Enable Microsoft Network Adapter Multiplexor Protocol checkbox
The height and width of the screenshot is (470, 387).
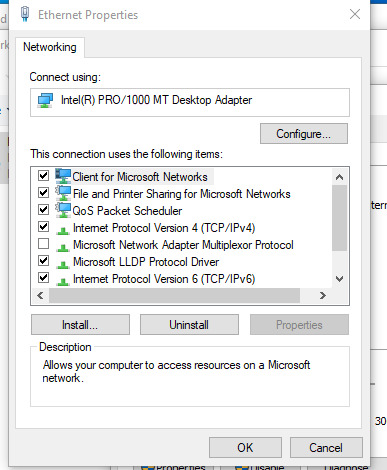click(x=43, y=244)
